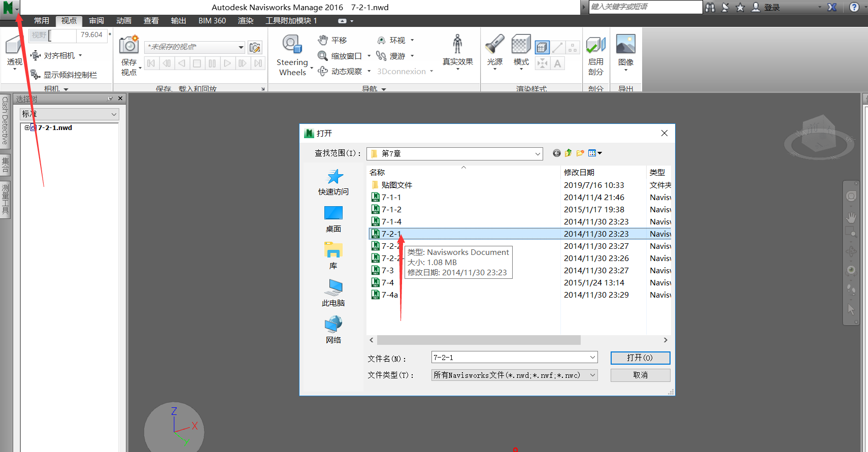Image resolution: width=868 pixels, height=452 pixels.
Task: Click the keyword search input field
Action: pos(646,7)
